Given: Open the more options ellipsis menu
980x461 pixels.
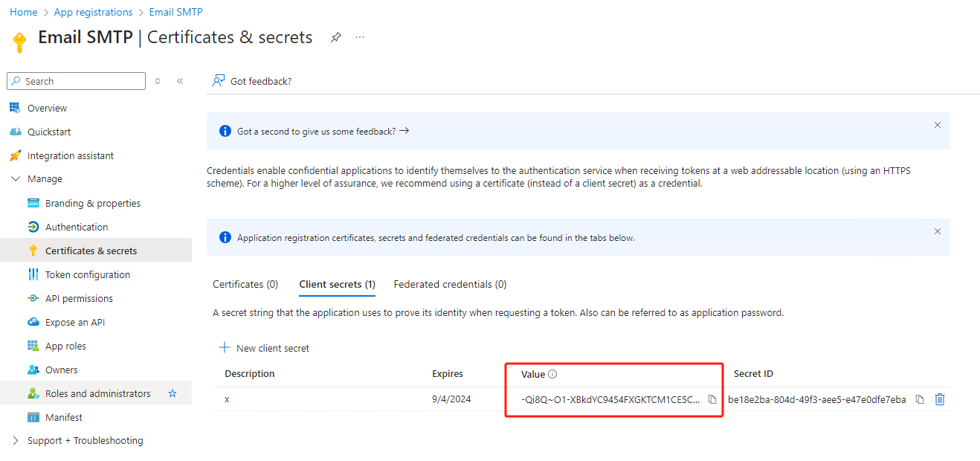Looking at the screenshot, I should pyautogui.click(x=360, y=37).
